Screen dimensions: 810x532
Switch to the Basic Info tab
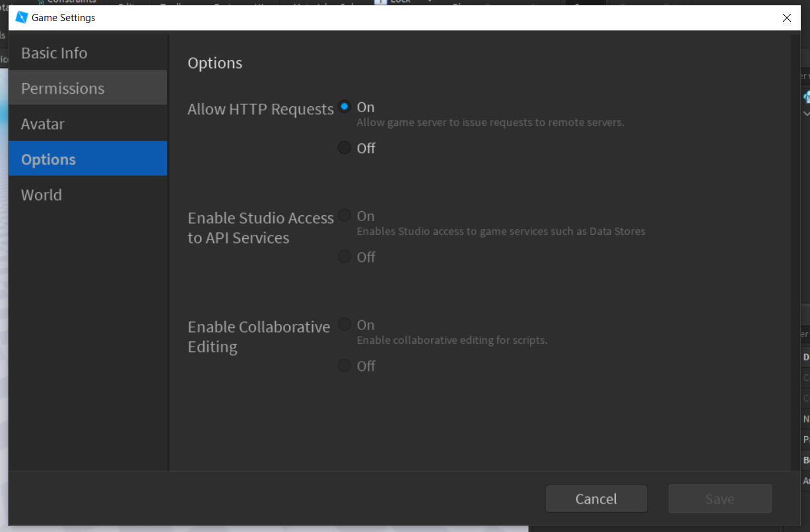pos(54,52)
